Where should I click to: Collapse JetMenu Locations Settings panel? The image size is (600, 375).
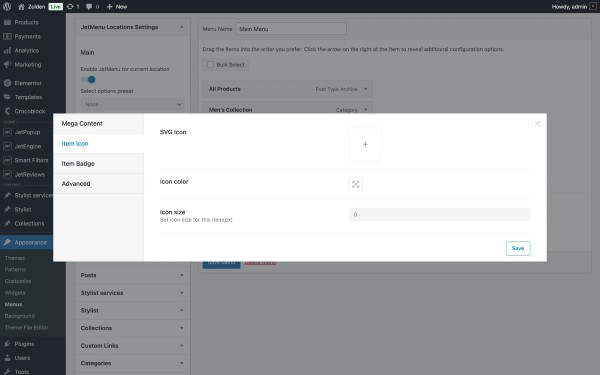[x=182, y=27]
